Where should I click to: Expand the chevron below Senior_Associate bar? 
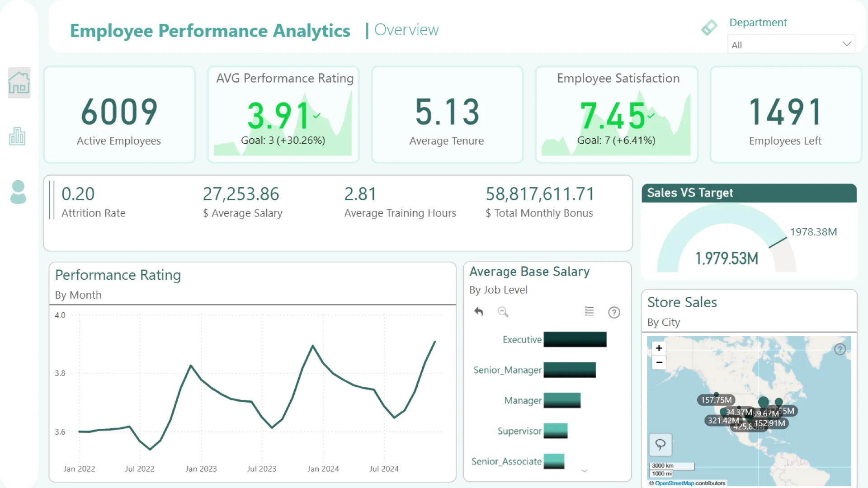point(584,471)
